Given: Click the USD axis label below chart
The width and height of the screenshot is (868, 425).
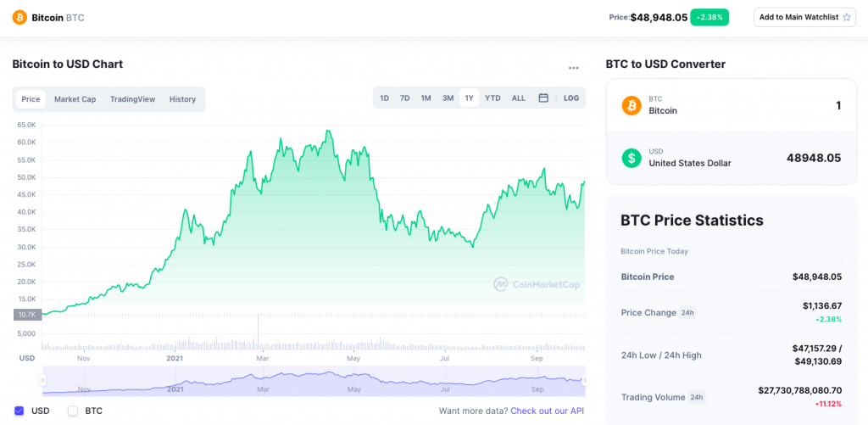Looking at the screenshot, I should 27,359.
